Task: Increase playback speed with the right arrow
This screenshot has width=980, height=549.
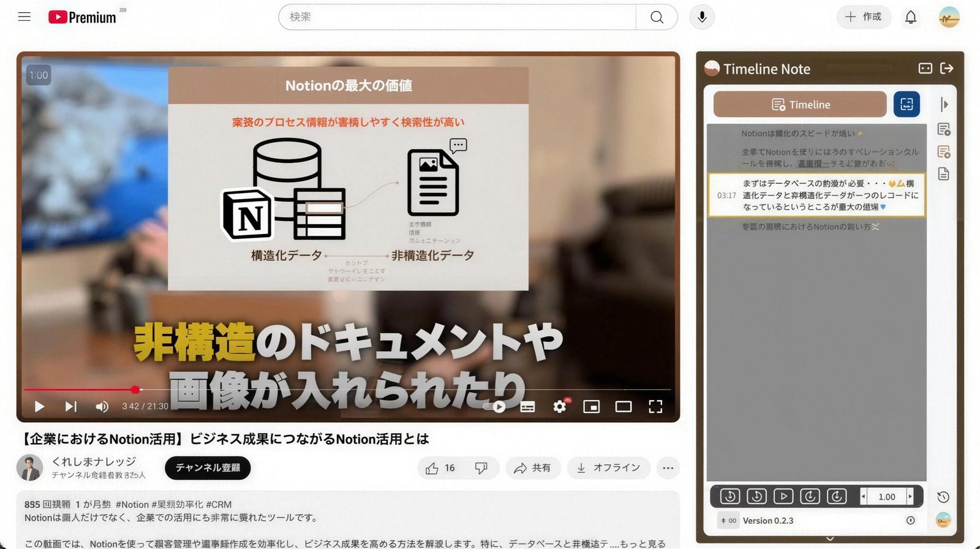Action: [x=910, y=496]
